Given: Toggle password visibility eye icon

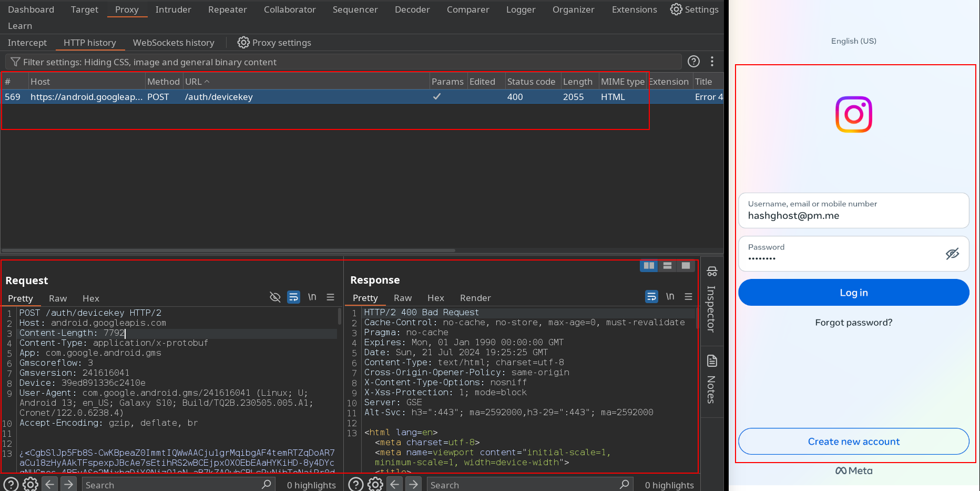Looking at the screenshot, I should pos(952,254).
